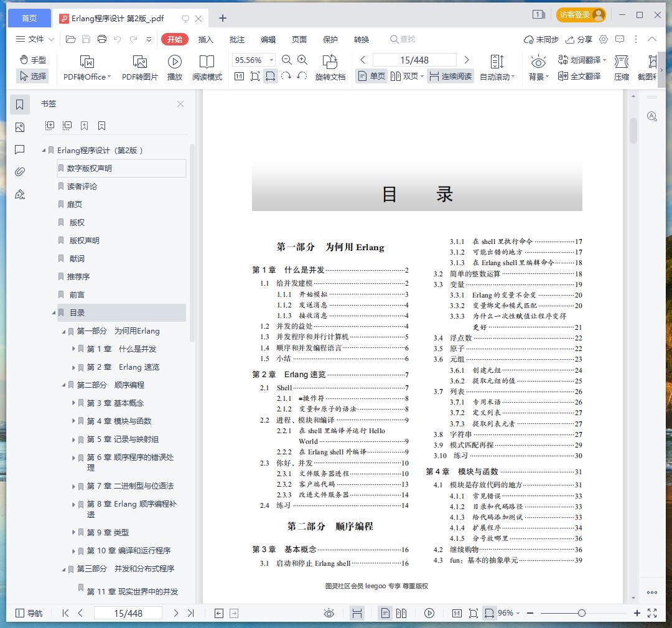The width and height of the screenshot is (672, 628).
Task: Select the 读者评论 bookmark
Action: (82, 187)
